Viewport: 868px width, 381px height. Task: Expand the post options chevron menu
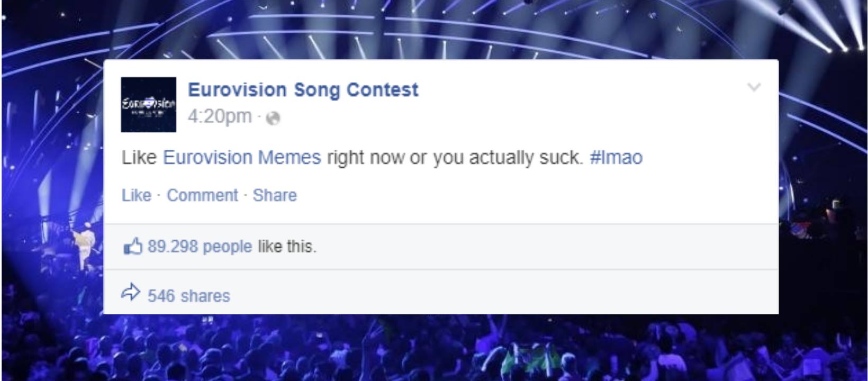[x=754, y=87]
